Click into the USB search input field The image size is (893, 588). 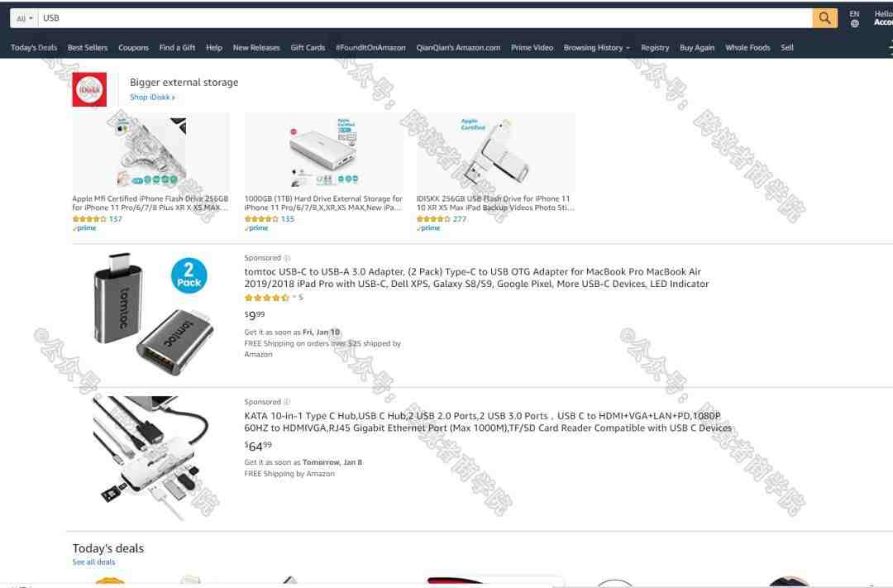tap(425, 18)
